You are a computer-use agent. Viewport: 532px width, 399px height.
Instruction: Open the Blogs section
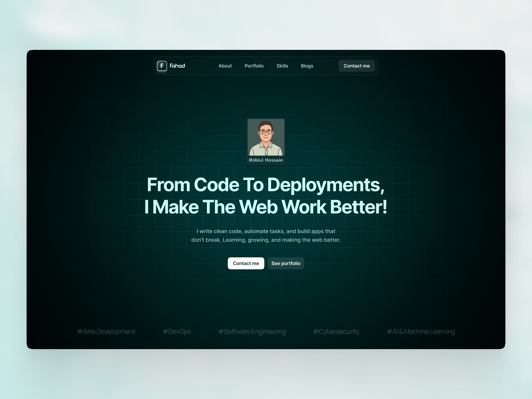[307, 66]
